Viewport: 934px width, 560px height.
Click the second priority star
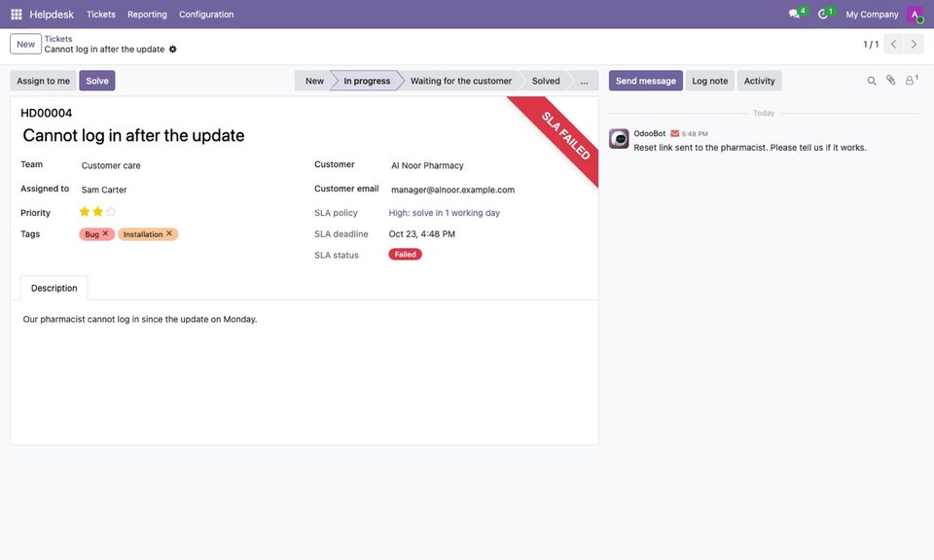pyautogui.click(x=97, y=211)
